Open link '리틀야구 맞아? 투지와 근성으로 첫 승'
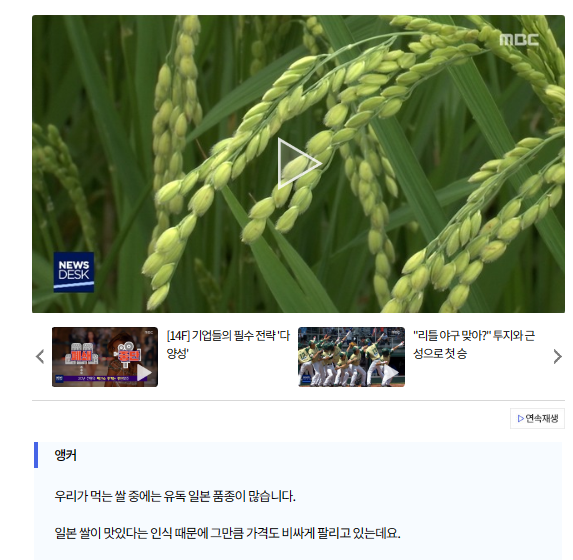The height and width of the screenshot is (560, 573). click(474, 344)
